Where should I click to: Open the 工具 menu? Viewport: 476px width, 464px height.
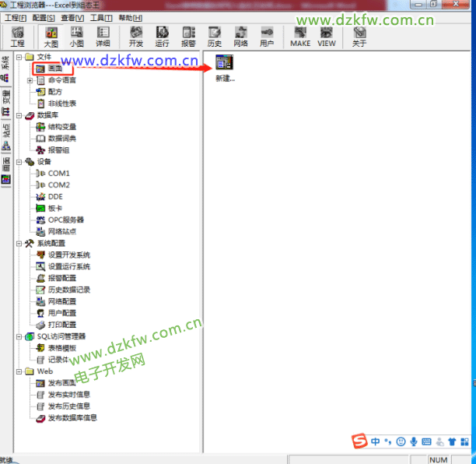point(101,18)
